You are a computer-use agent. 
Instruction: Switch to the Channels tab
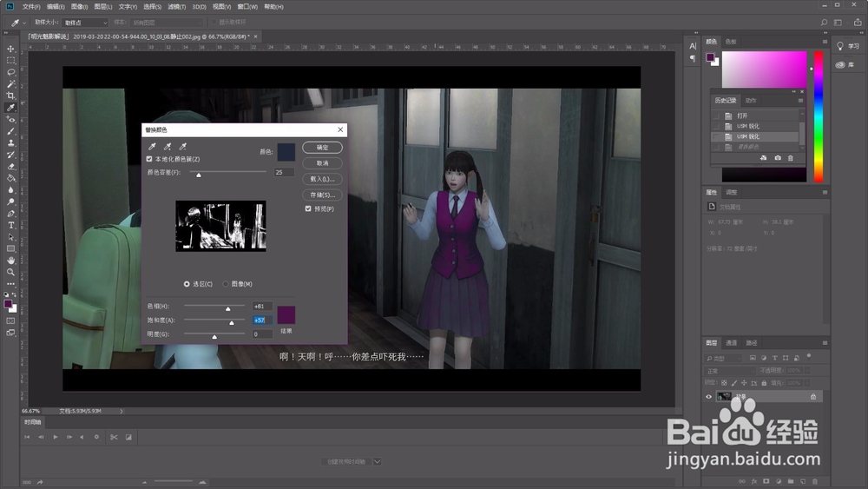pos(731,343)
